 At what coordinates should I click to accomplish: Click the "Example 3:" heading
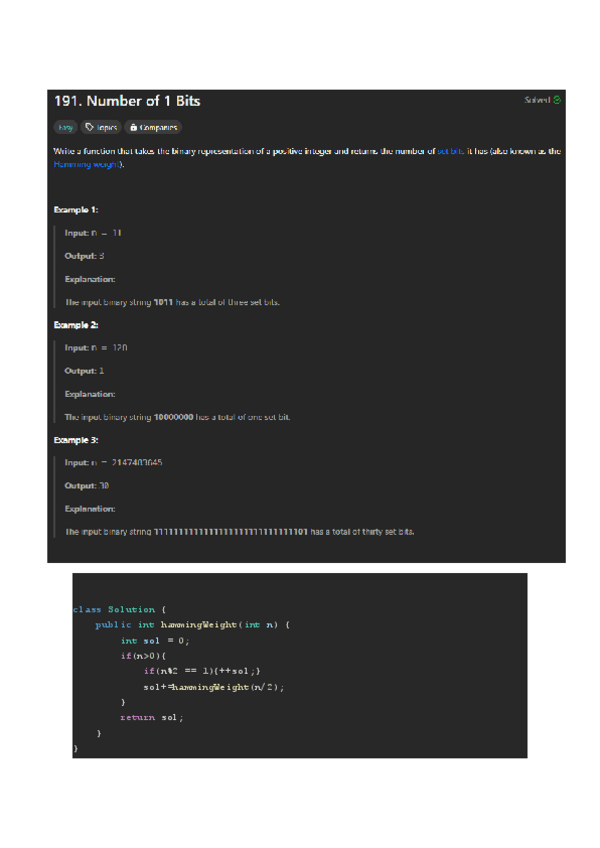[75, 440]
